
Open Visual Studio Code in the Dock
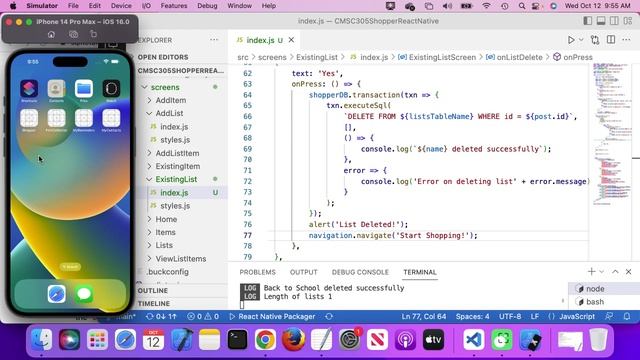[474, 340]
